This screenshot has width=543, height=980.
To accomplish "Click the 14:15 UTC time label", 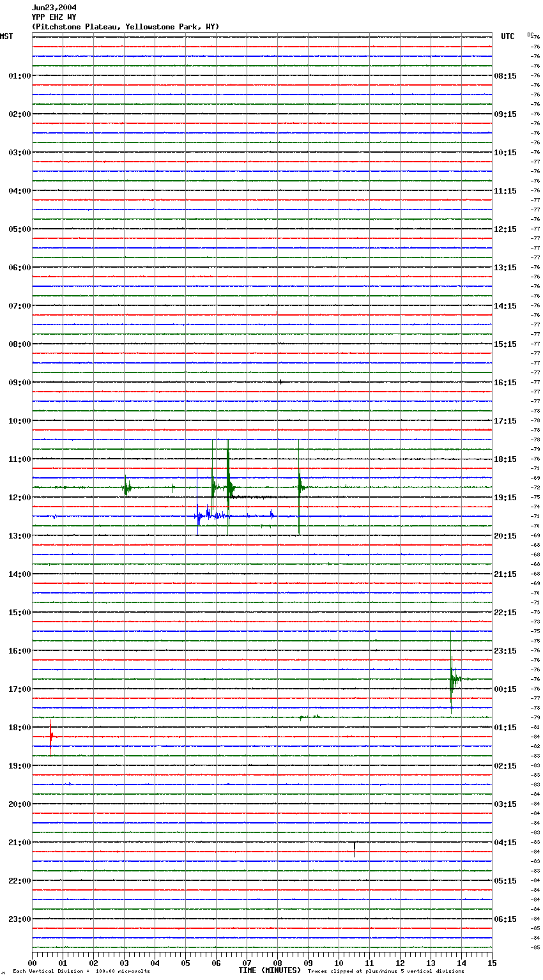I will [505, 305].
